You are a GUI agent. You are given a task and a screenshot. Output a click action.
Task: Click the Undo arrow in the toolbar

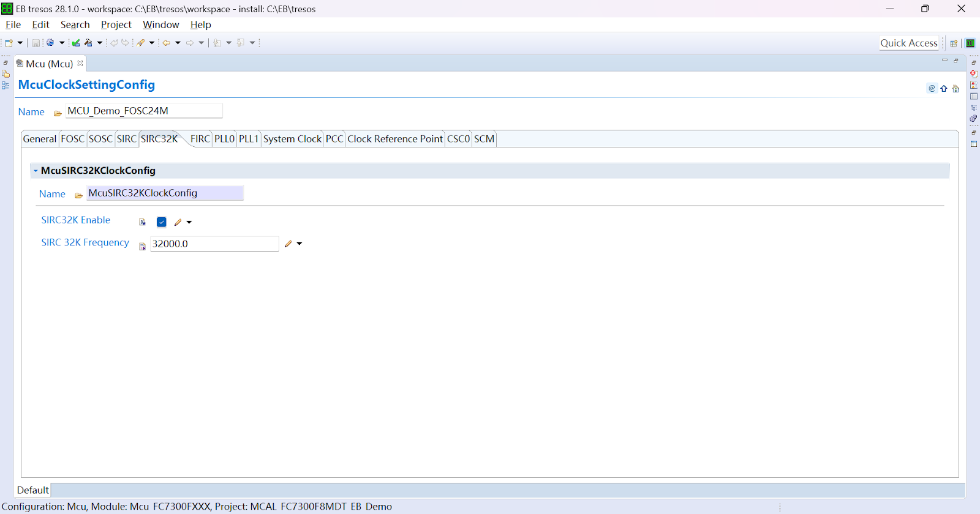114,43
